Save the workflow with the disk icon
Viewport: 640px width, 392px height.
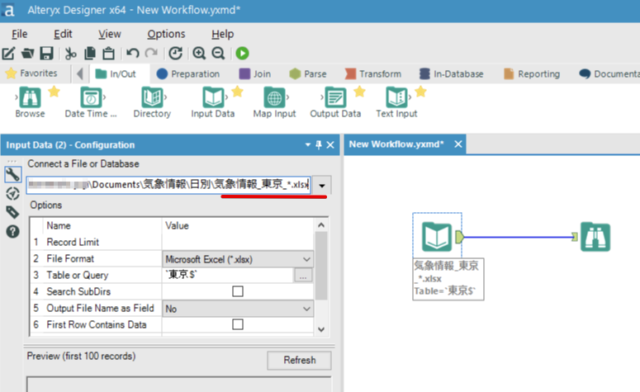tap(47, 53)
